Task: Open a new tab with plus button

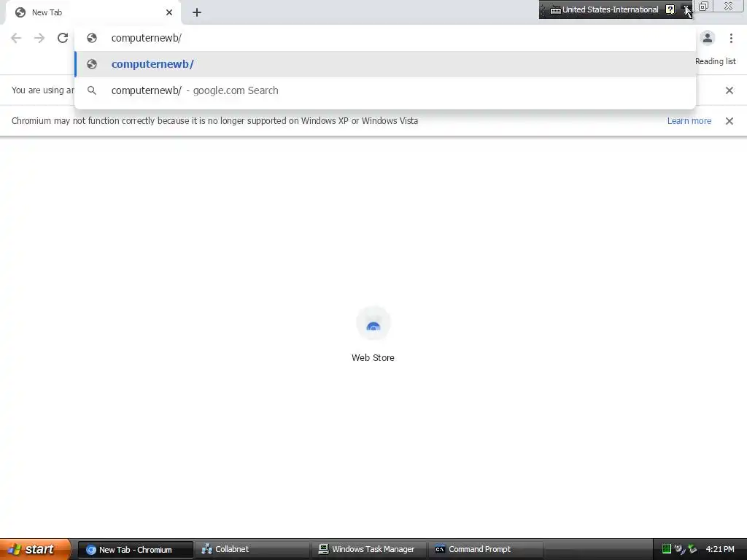Action: (x=197, y=12)
